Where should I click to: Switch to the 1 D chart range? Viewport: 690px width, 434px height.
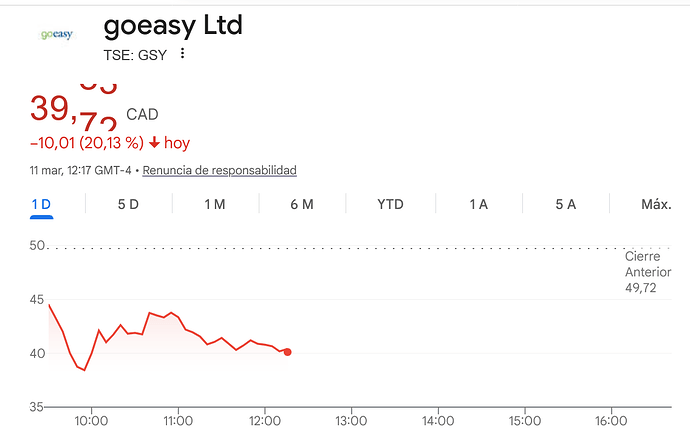(41, 204)
